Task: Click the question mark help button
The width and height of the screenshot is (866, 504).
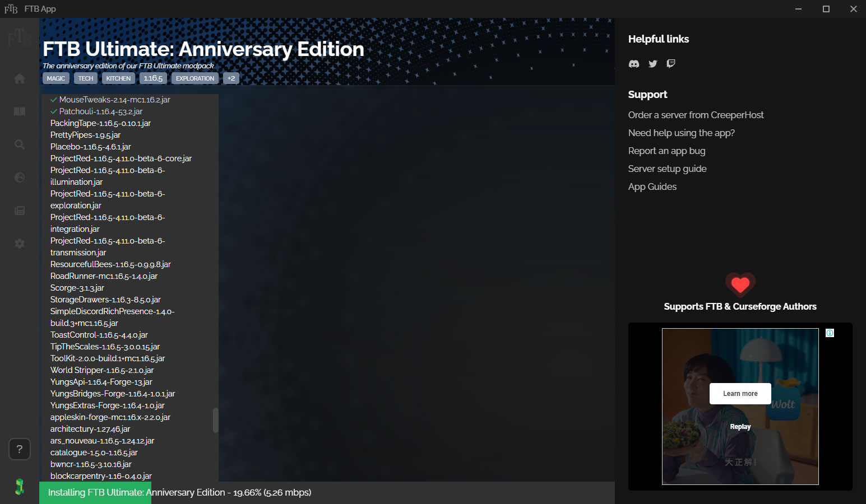Action: [x=20, y=449]
